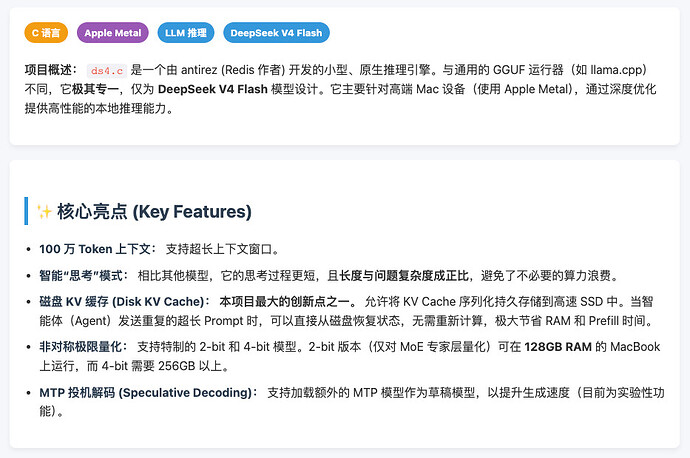This screenshot has height=458, width=690.
Task: Click the sparkles icon beside 核心亮点 heading
Action: pyautogui.click(x=44, y=212)
